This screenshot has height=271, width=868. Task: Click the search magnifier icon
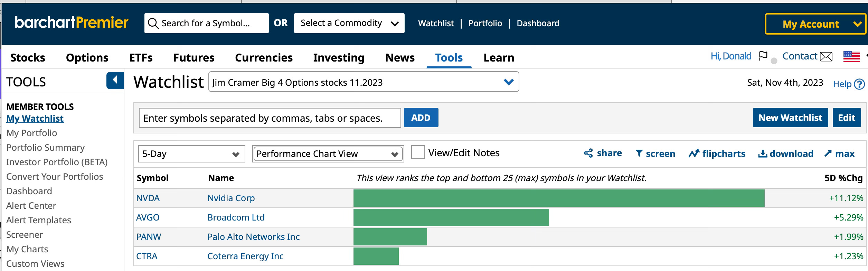tap(153, 24)
